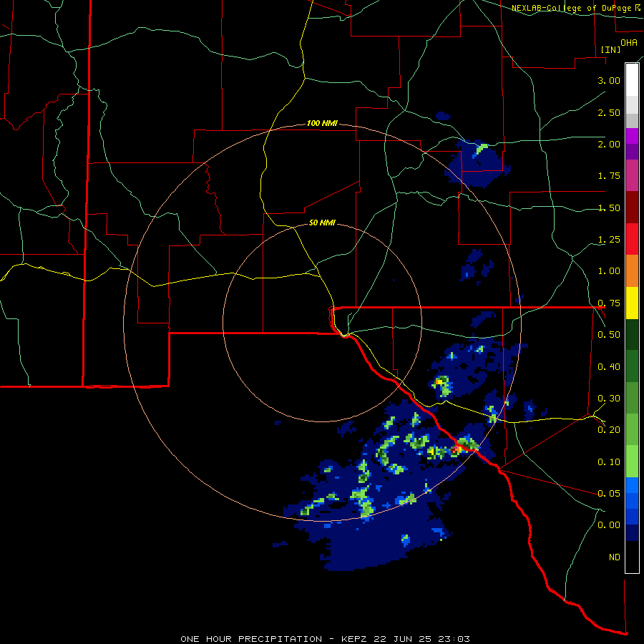644x644 pixels.
Task: Select the orange swatch in the color scale
Action: (632, 271)
